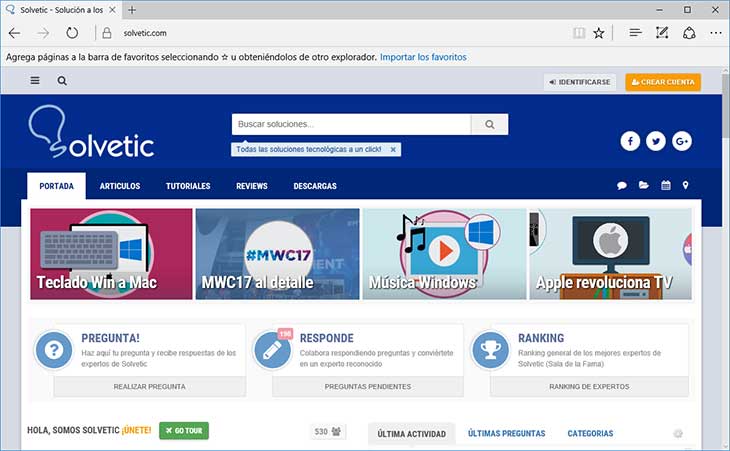Viewport: 730px width, 451px height.
Task: Click the users icon button labeled 530
Action: coord(328,431)
